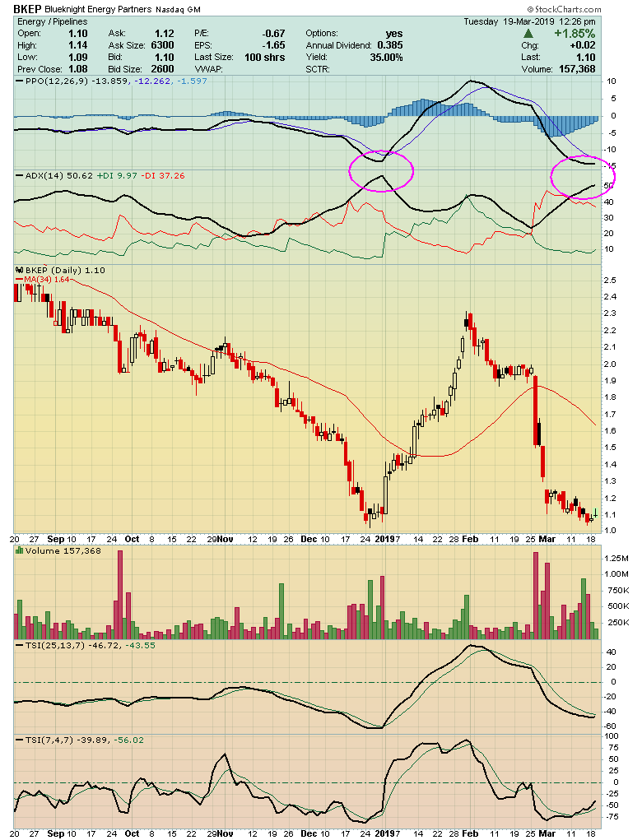Click the Yield value 35.00%

pyautogui.click(x=386, y=58)
